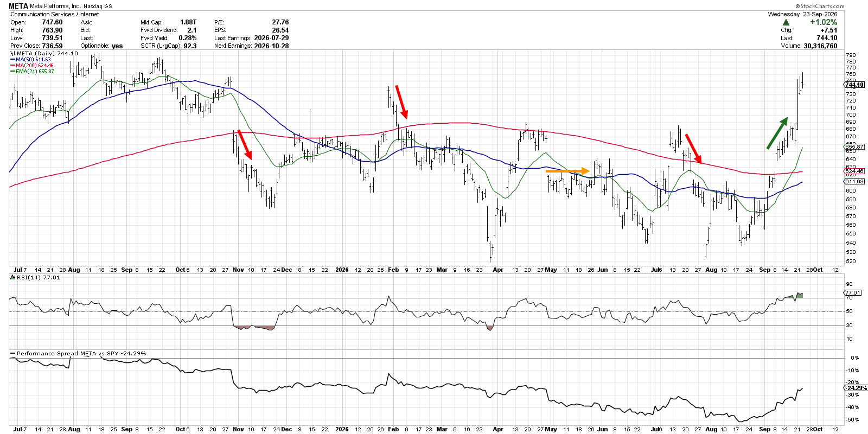This screenshot has width=868, height=434.
Task: Click the +1.02% percent change figure
Action: [x=824, y=22]
